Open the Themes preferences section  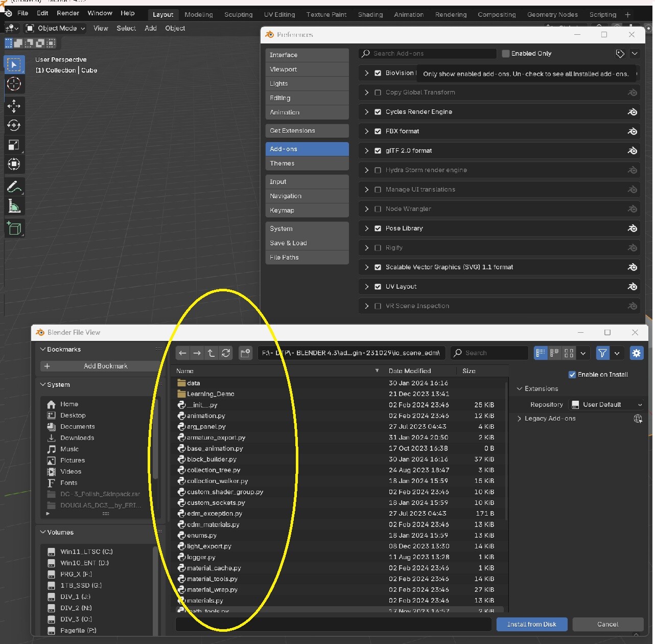coord(307,164)
